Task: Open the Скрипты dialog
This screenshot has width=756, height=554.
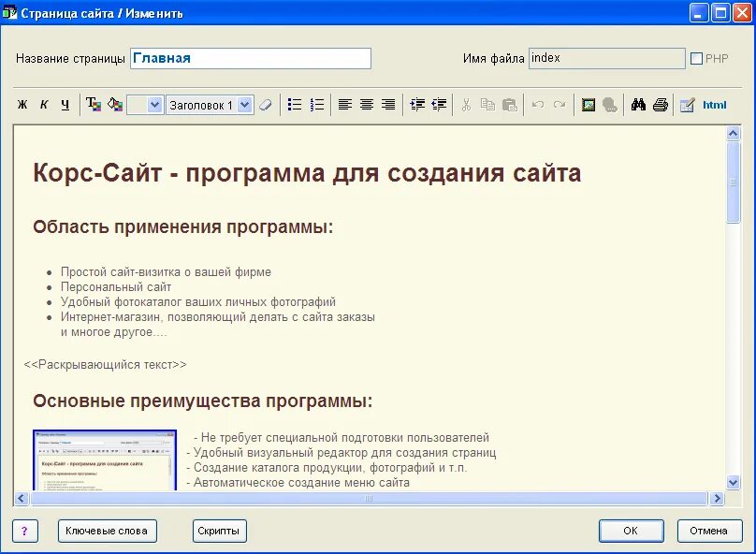Action: (x=219, y=531)
